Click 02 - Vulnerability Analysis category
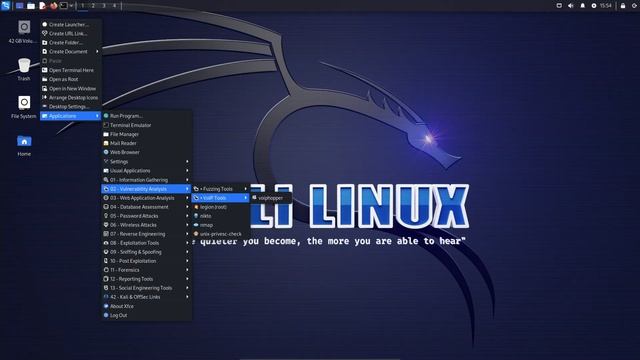 pos(147,189)
